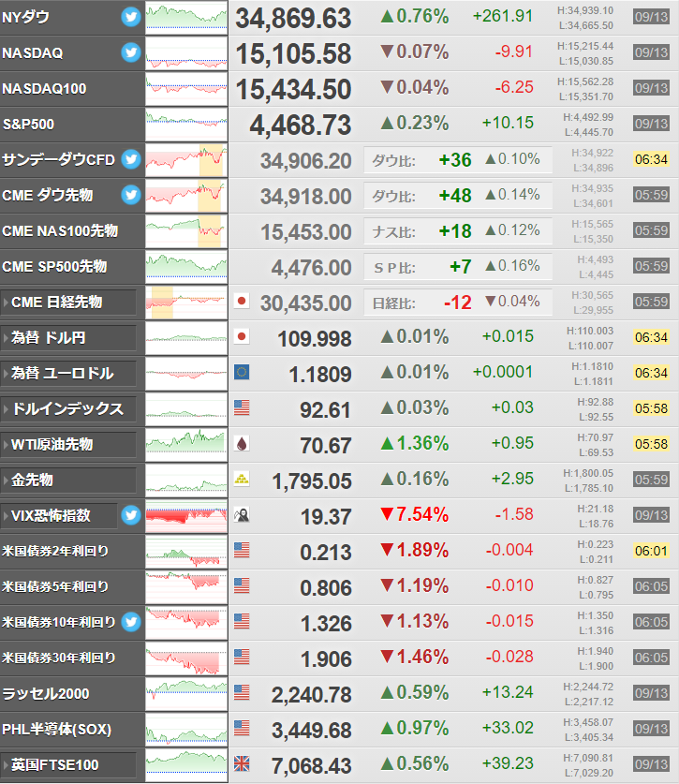Click the CME SP500先物 label
The image size is (679, 784).
pos(54,267)
